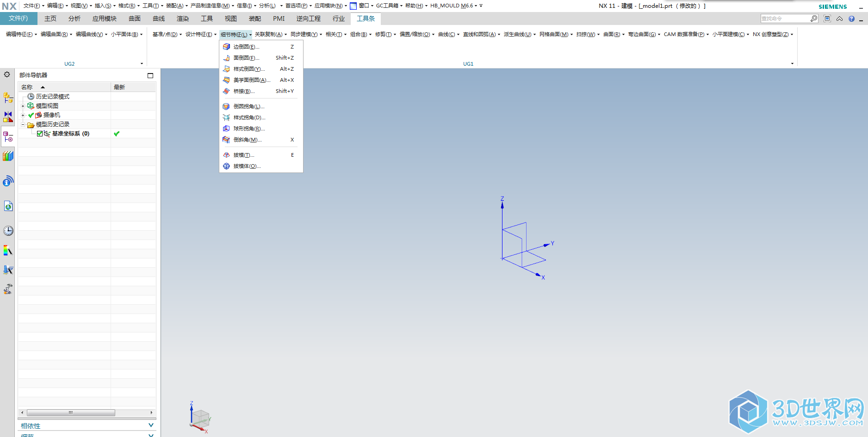Click the NX application logo
Screen dimensions: 868x437
tap(9, 6)
